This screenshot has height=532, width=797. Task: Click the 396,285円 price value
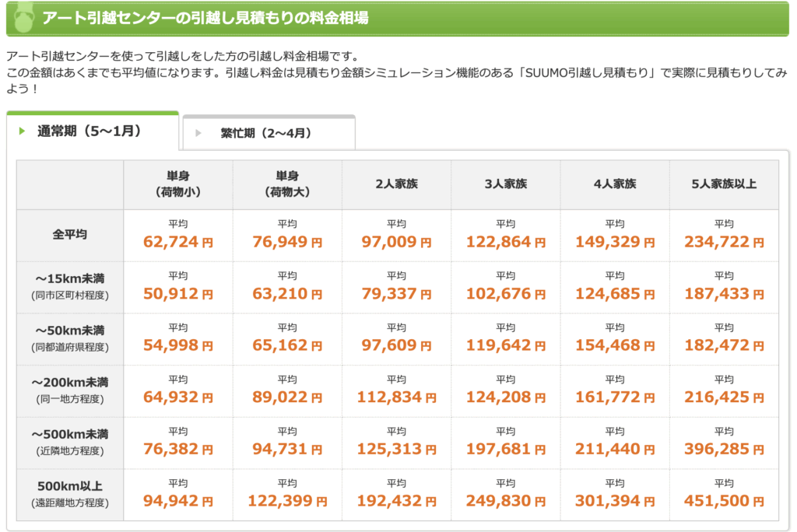coord(724,450)
